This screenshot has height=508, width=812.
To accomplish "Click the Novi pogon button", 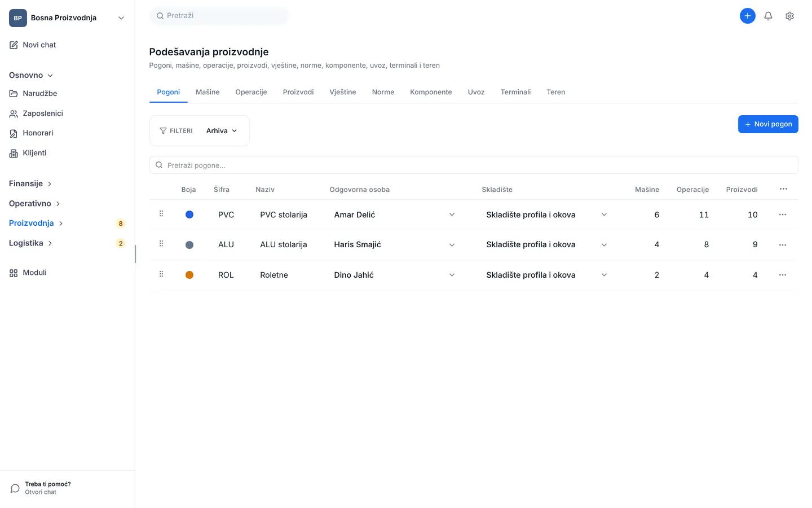I will 768,124.
